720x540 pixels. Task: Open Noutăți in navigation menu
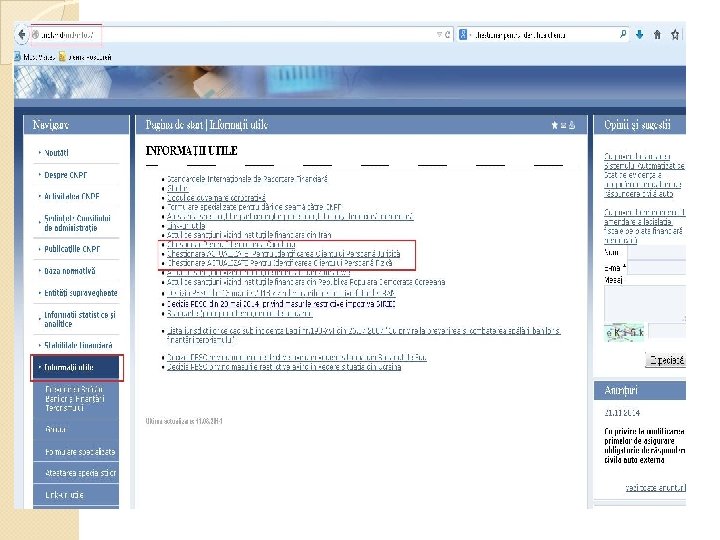(x=56, y=153)
